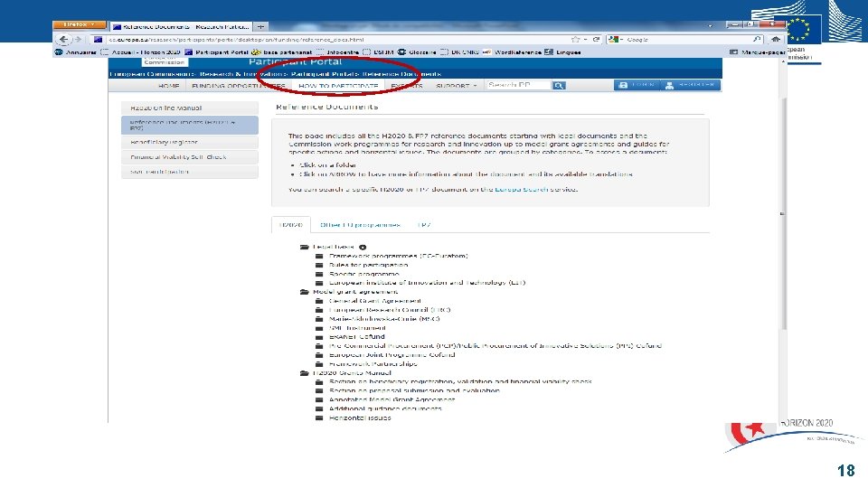
Task: Open Participant Portal bookmark in bookmarks bar
Action: click(216, 52)
